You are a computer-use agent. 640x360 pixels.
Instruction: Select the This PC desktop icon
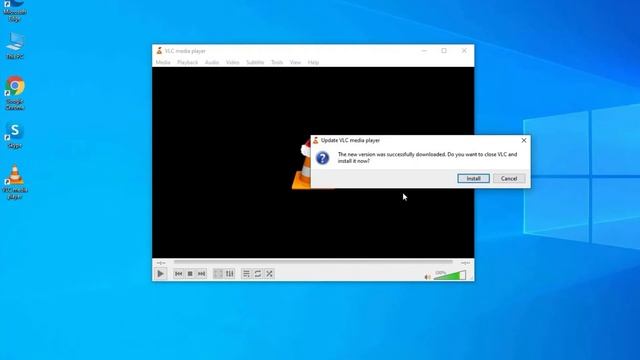[15, 46]
